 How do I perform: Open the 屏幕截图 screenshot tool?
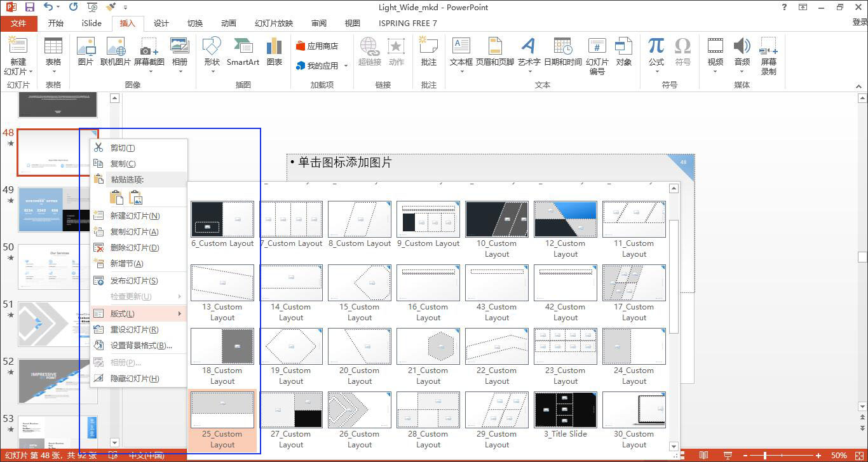149,47
